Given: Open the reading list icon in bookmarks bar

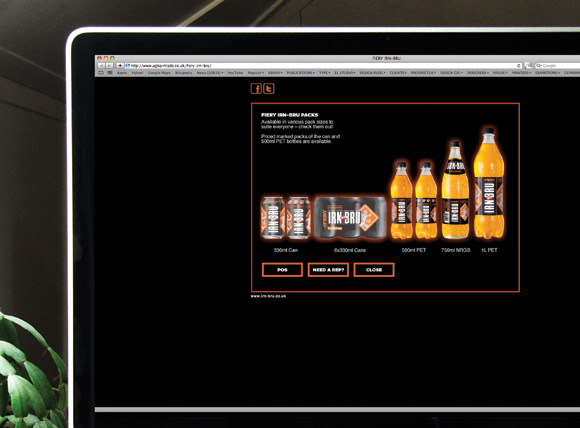Looking at the screenshot, I should pos(101,73).
